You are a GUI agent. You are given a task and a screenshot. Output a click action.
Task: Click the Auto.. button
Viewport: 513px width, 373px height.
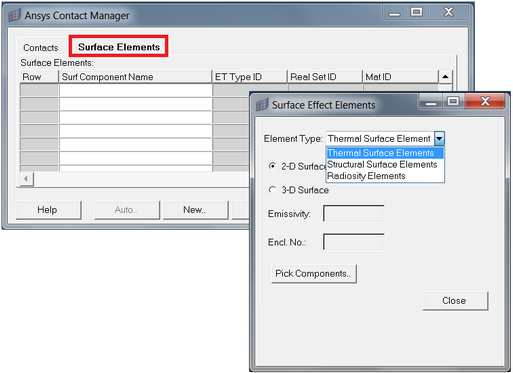tap(127, 210)
